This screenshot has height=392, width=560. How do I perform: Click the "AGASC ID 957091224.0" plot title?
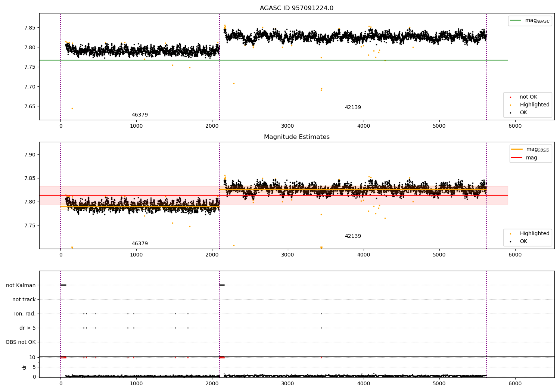[x=296, y=8]
